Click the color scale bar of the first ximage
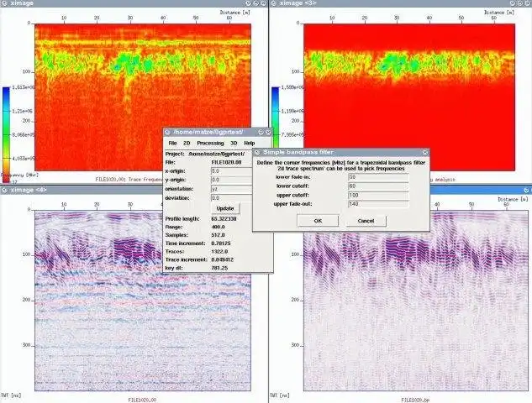Screen dimensions: 532x403 point(6,134)
